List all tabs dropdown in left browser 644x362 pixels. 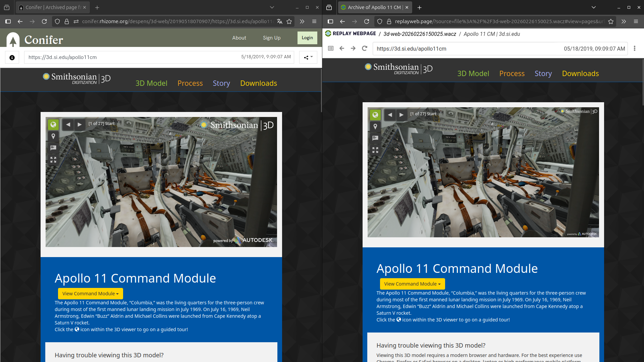click(x=272, y=7)
